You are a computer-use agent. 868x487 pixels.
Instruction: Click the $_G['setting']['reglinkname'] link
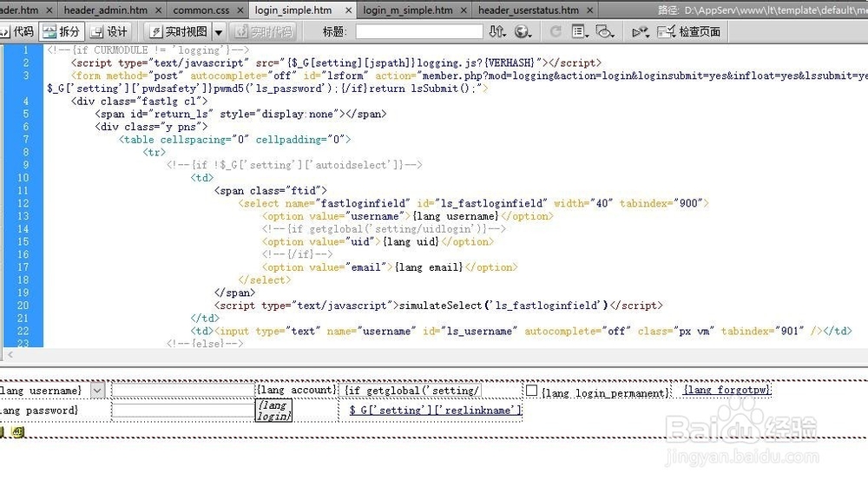pos(435,410)
